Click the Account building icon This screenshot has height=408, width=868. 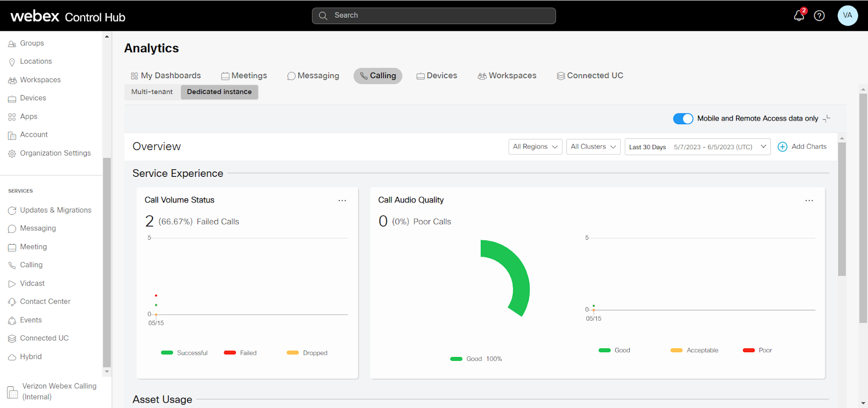[x=12, y=135]
